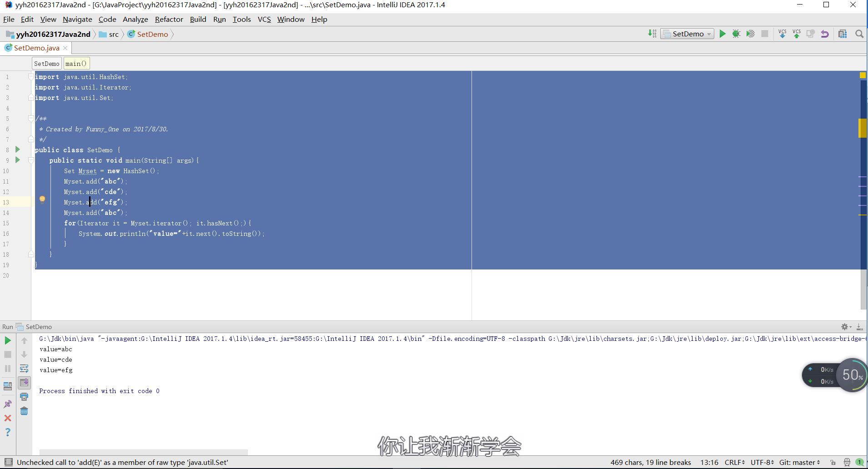868x469 pixels.
Task: Open the Navigate menu
Action: coord(77,19)
